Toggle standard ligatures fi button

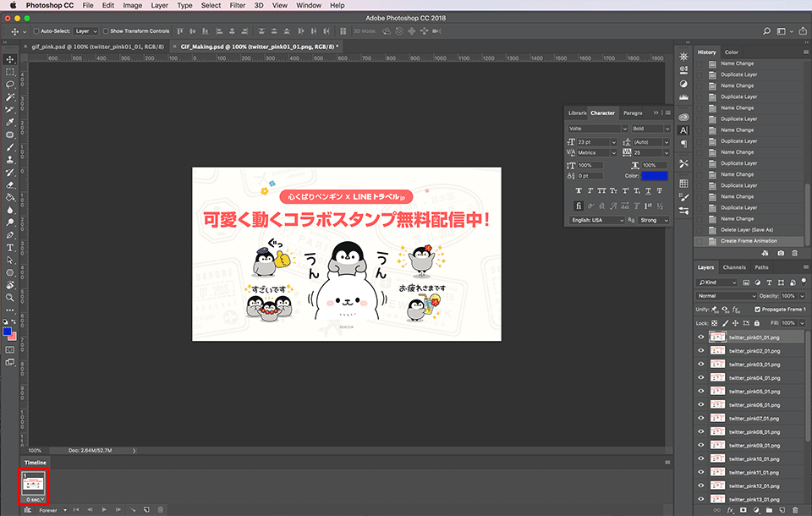(x=579, y=206)
